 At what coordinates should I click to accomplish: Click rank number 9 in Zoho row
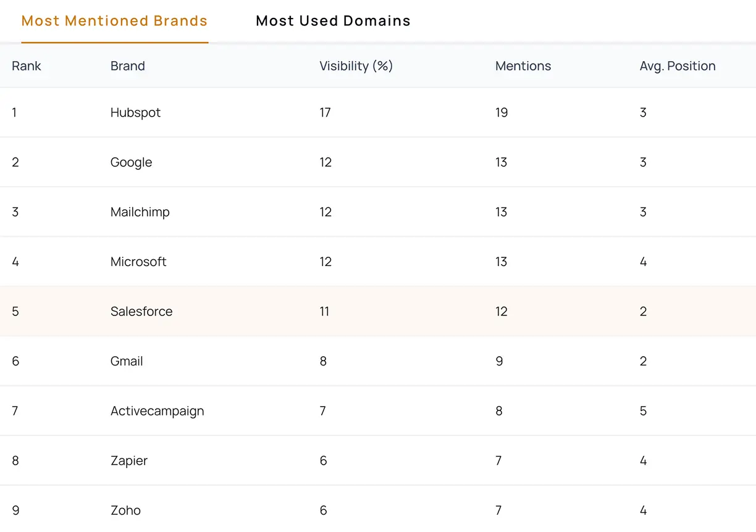[x=15, y=510]
